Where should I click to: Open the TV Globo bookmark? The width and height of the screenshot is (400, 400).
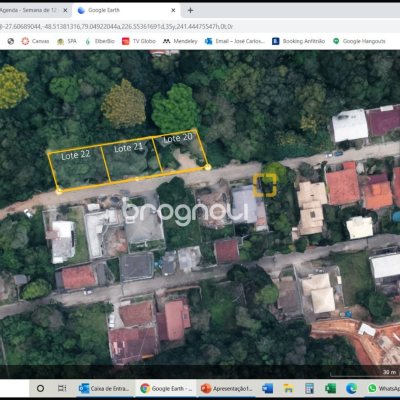[139, 41]
